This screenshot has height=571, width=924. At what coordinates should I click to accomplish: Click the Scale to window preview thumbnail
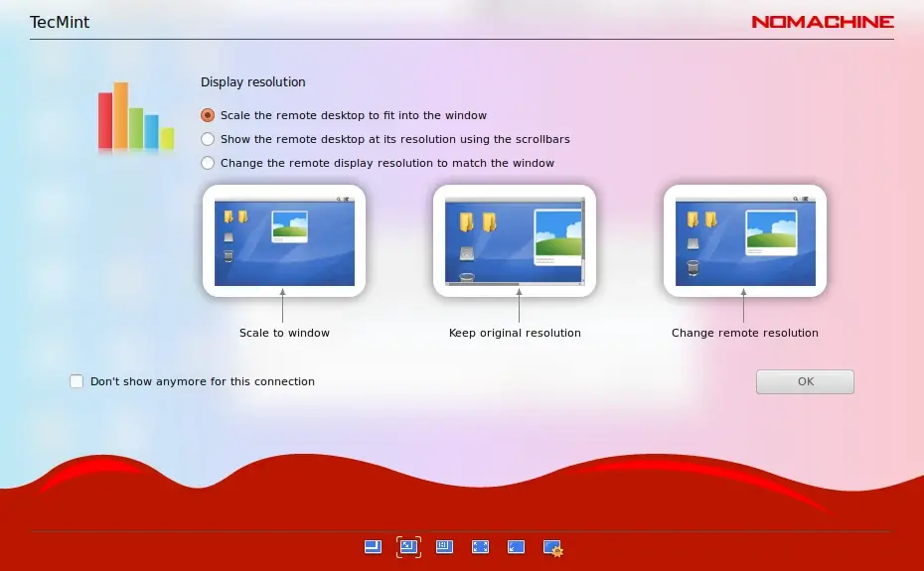284,241
